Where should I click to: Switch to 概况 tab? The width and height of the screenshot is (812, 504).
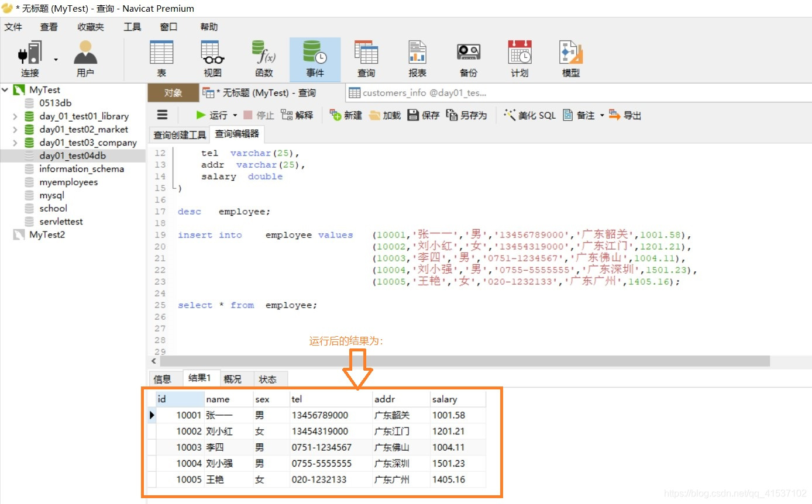[x=232, y=379]
